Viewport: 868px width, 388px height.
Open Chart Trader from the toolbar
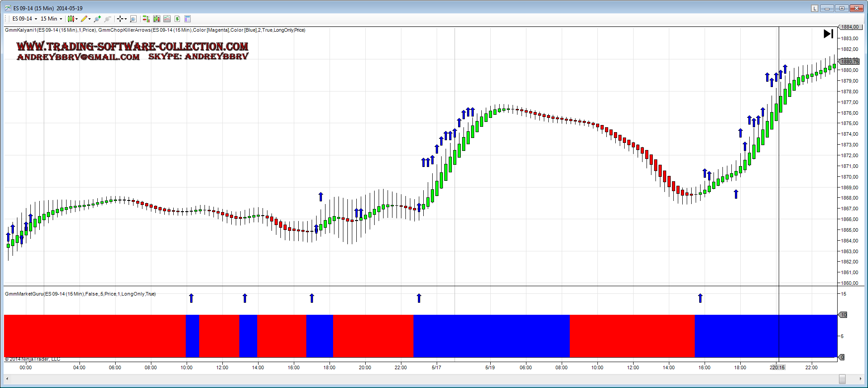(x=146, y=19)
